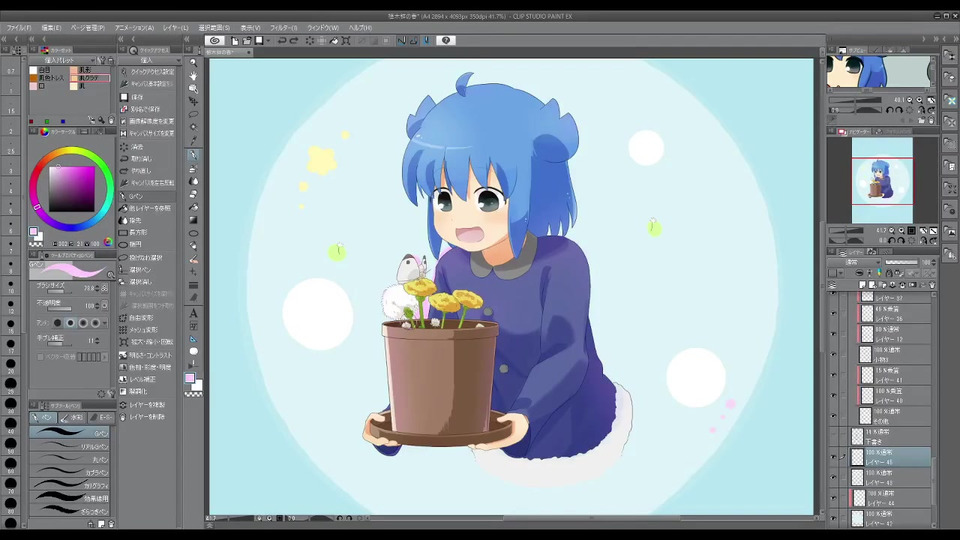
Task: Open the layer blend mode dropdown
Action: [x=853, y=262]
